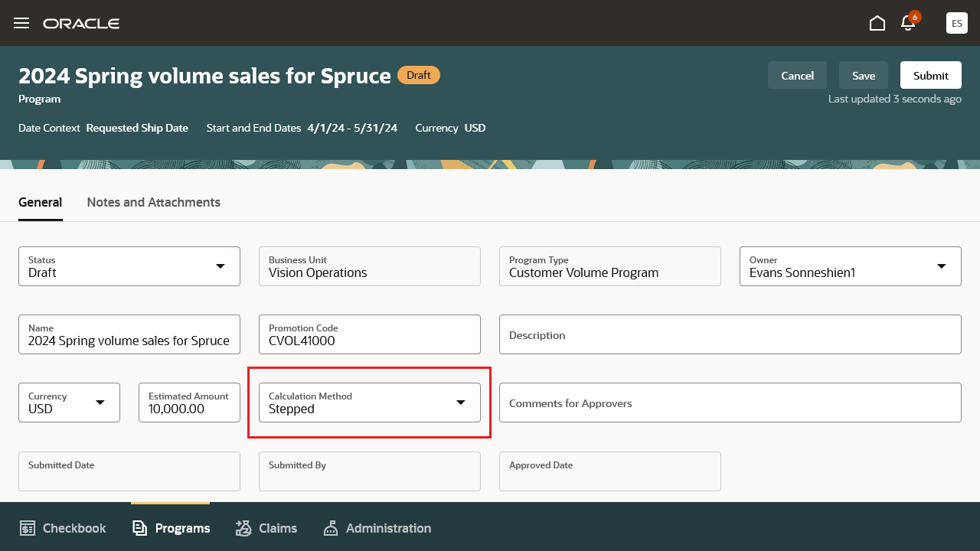Click the Oracle logo

tap(81, 24)
